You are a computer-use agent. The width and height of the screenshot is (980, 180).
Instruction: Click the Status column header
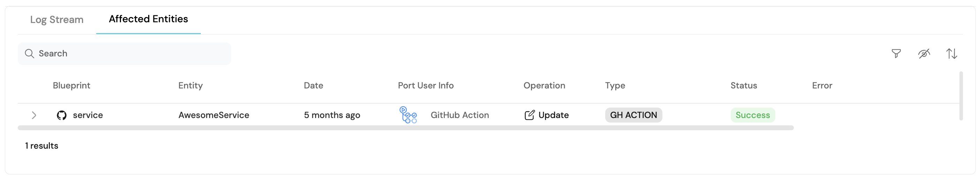pos(743,85)
